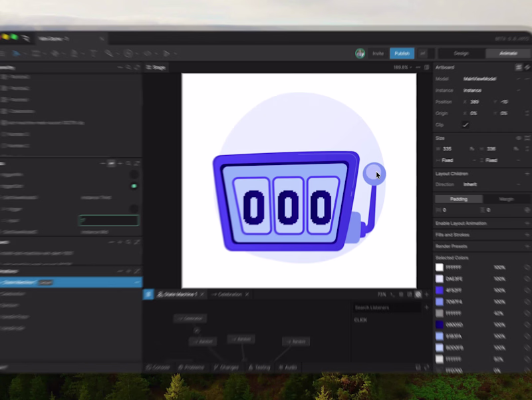Close the State Machine 1 tab
Viewport: 532px width, 400px height.
click(202, 294)
